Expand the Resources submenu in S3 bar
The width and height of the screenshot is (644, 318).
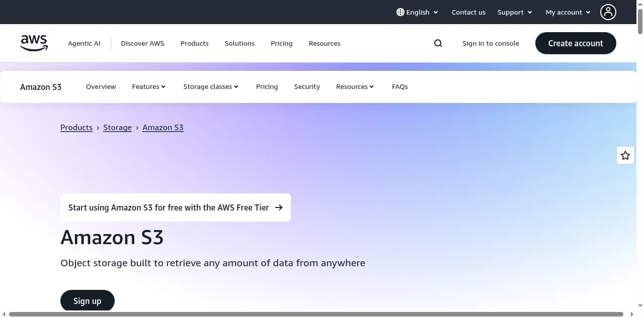[355, 86]
